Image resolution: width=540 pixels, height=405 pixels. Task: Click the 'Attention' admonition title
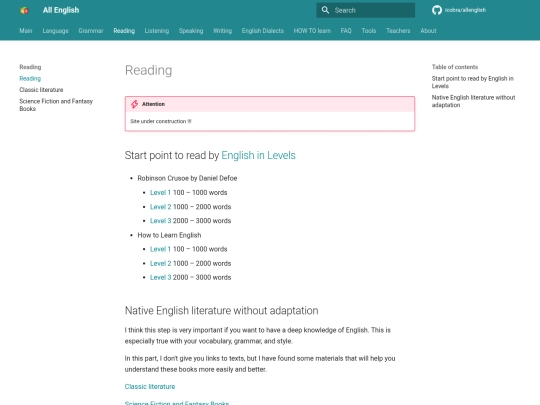[153, 104]
